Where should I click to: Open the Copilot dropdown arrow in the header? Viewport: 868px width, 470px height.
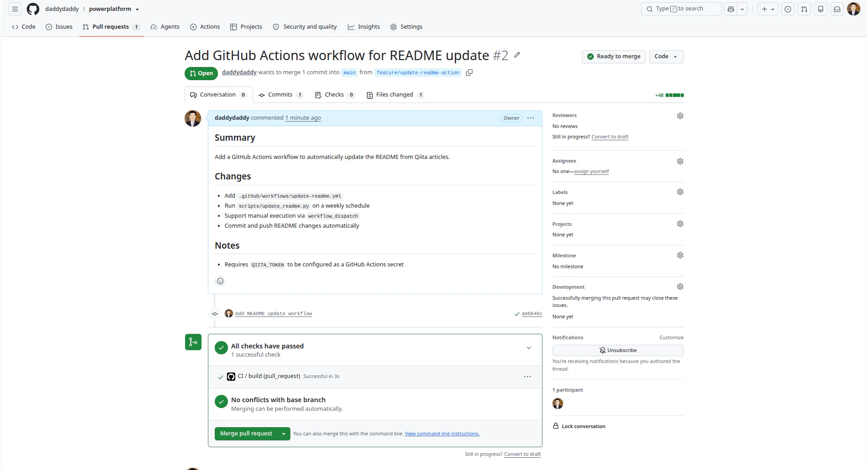[742, 9]
